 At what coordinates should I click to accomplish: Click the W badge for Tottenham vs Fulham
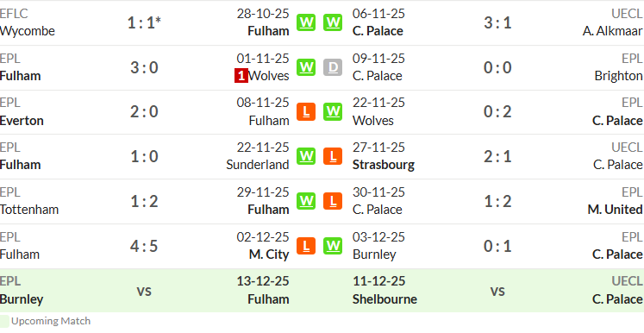(306, 201)
